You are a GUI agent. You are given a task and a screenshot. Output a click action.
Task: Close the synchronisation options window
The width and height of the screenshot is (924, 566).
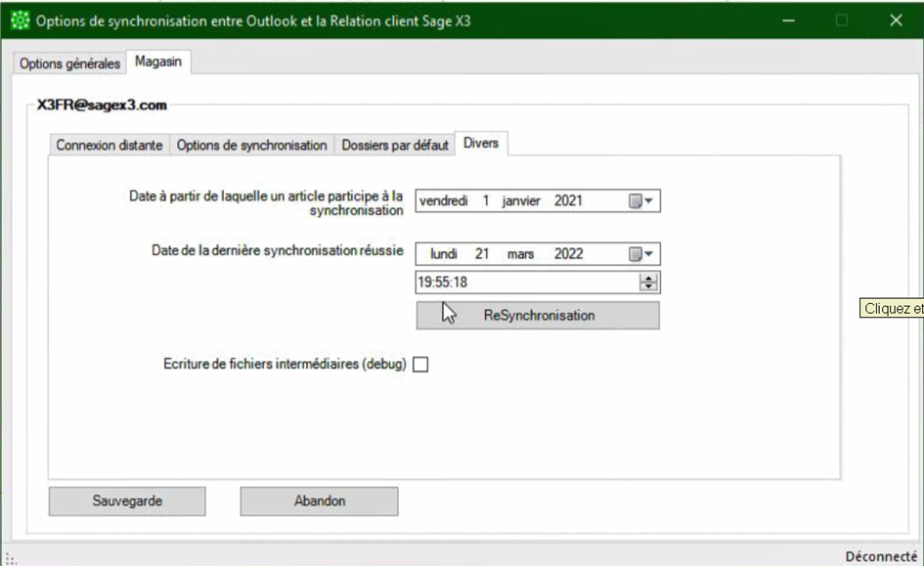tap(896, 21)
